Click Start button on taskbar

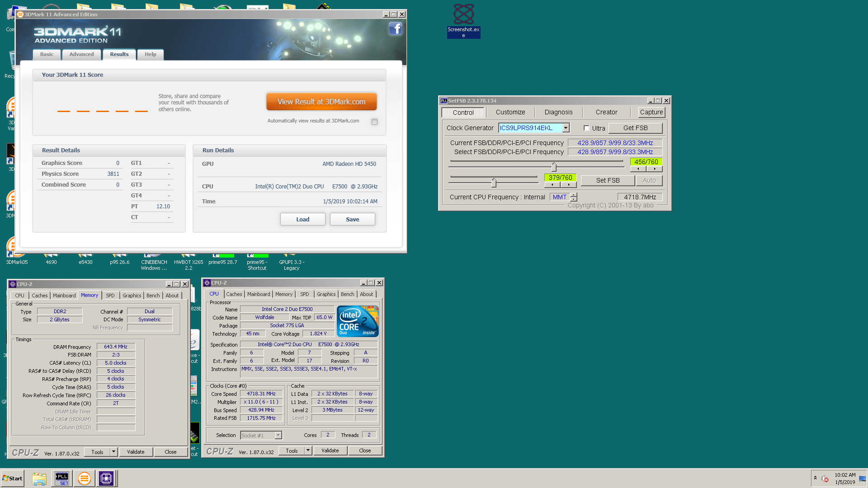click(13, 479)
